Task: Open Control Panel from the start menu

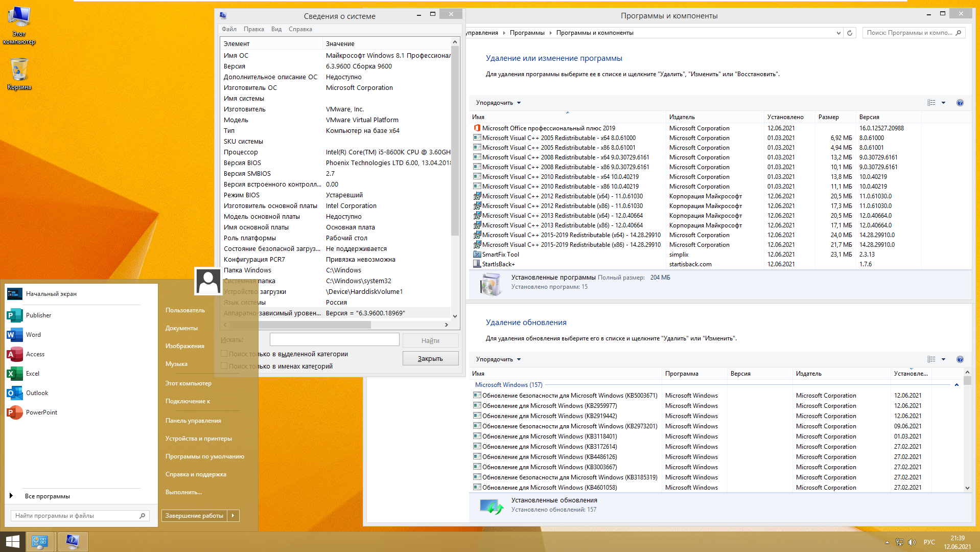Action: (x=193, y=421)
